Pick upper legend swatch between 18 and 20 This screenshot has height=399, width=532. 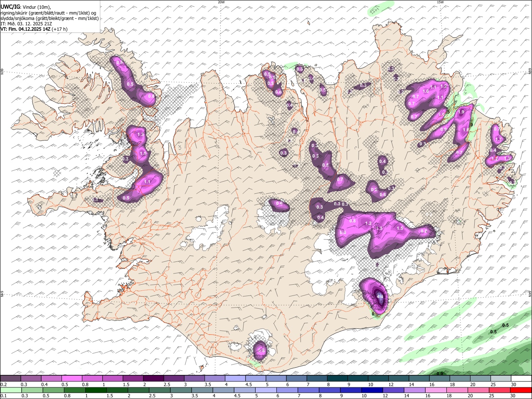(x=460, y=379)
